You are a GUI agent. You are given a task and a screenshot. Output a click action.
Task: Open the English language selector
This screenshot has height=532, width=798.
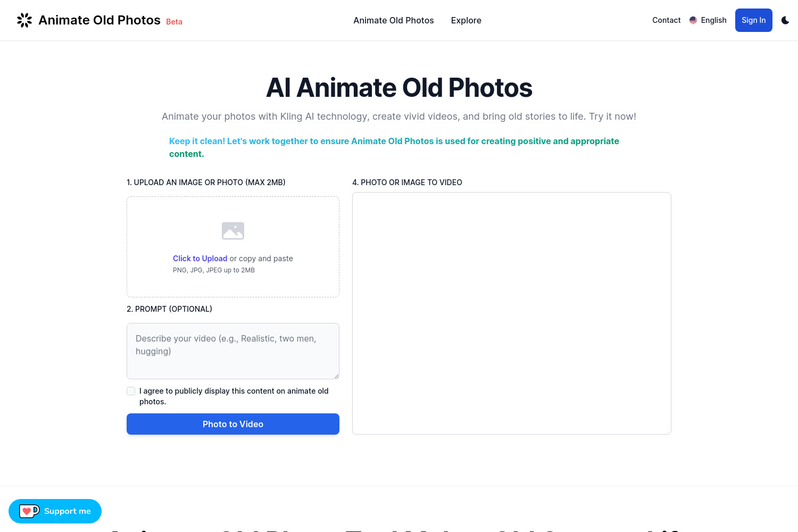(x=708, y=20)
